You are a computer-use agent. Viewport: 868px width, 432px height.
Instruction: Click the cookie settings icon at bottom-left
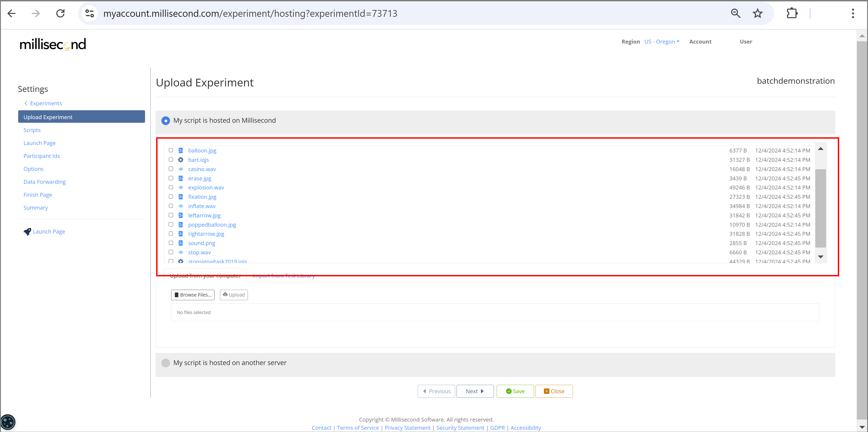pyautogui.click(x=8, y=422)
